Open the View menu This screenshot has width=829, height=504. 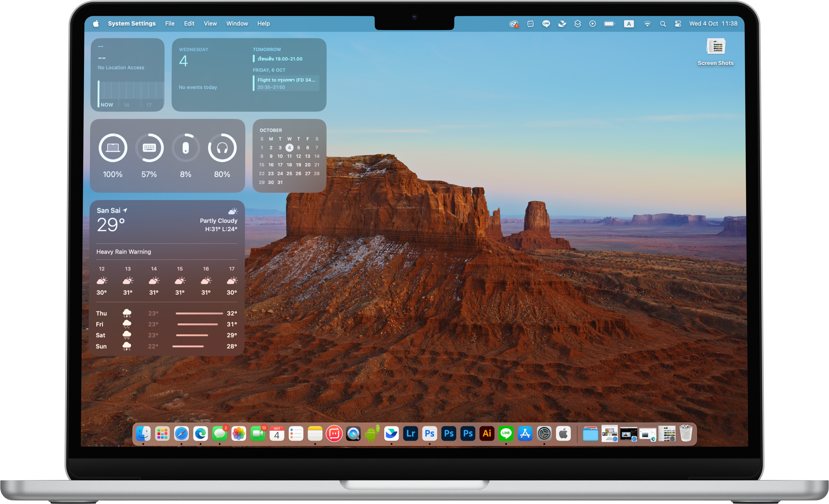pos(210,24)
